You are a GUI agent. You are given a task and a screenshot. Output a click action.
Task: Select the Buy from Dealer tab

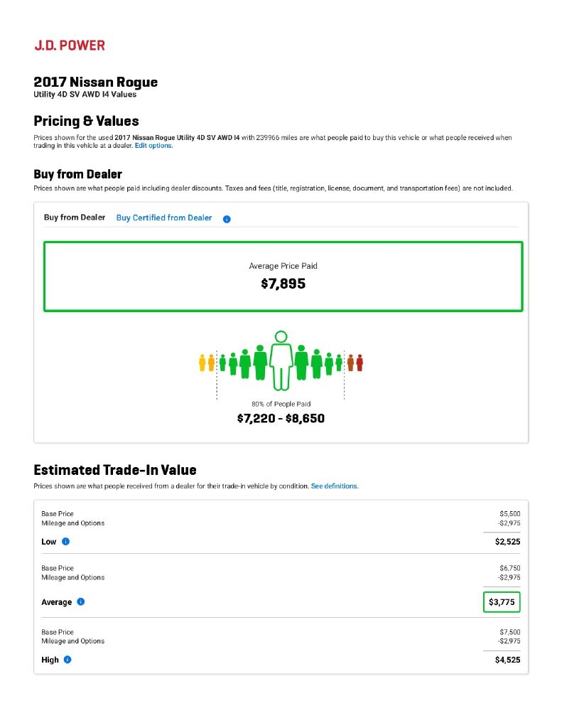point(75,218)
